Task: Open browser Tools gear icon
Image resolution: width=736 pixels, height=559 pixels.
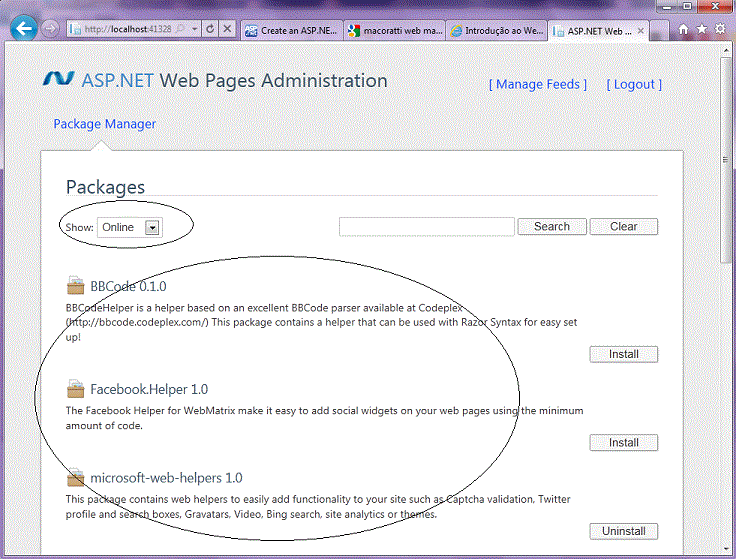Action: tap(720, 29)
